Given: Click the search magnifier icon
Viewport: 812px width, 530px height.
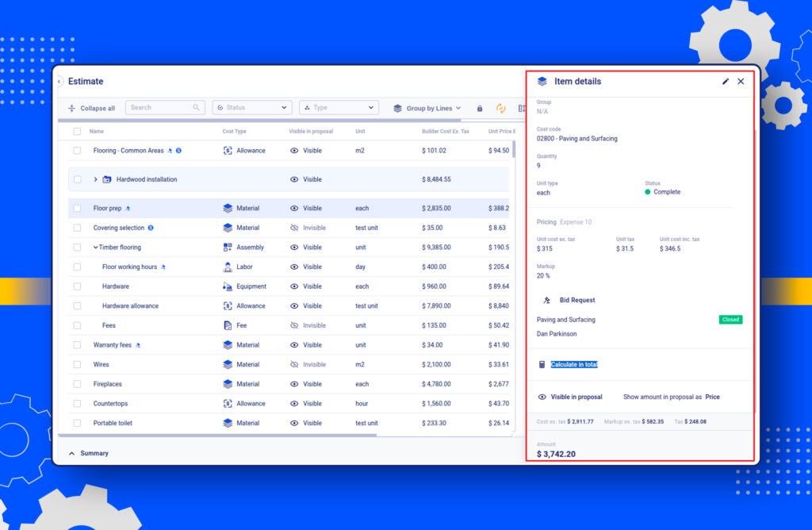Looking at the screenshot, I should click(197, 107).
